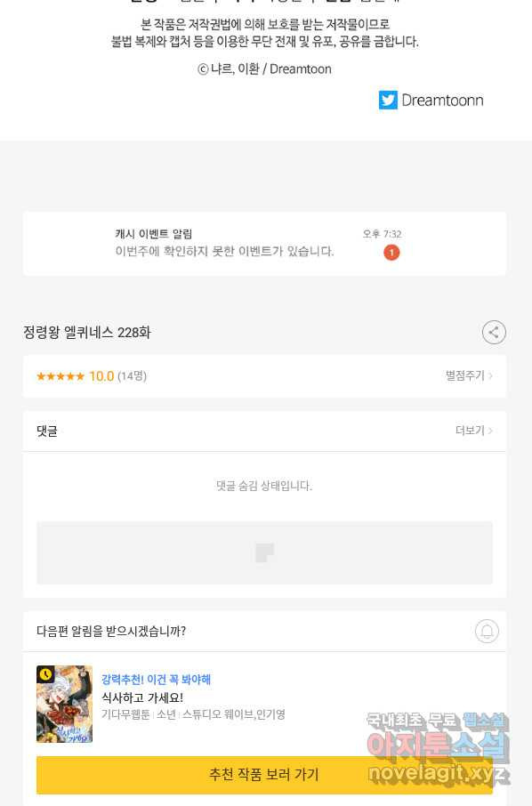The image size is (532, 806).
Task: Open the 강력추천! 이건 꼭 봐야해 link
Action: [x=157, y=680]
